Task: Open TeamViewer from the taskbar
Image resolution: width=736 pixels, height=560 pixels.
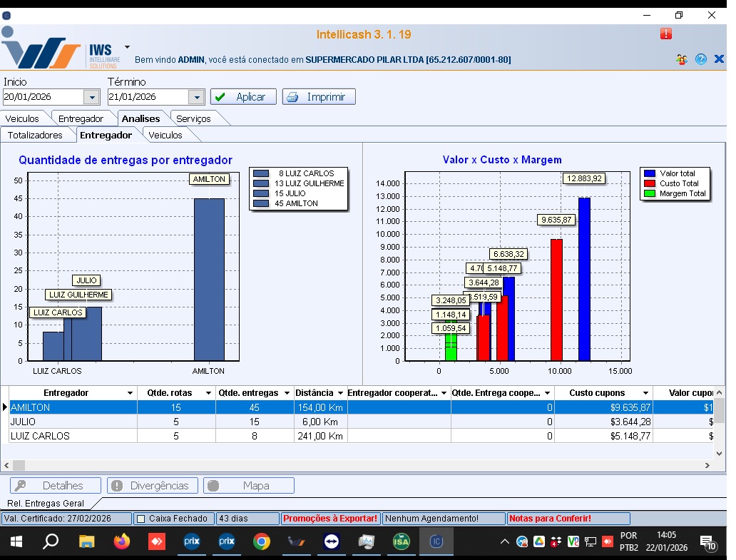Action: pyautogui.click(x=332, y=542)
